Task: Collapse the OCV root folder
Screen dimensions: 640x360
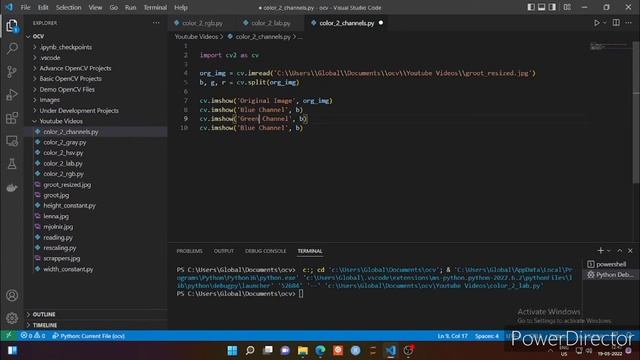Action: tap(96, 36)
